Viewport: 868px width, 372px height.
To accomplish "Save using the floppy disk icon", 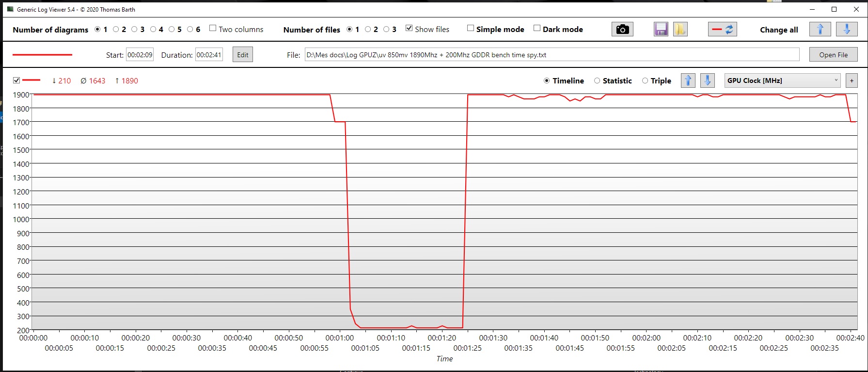I will point(661,30).
